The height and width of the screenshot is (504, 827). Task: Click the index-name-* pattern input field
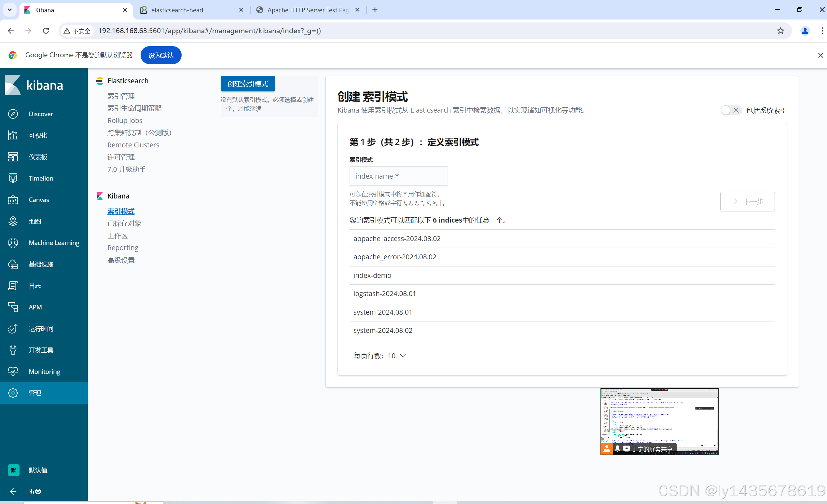tap(398, 176)
